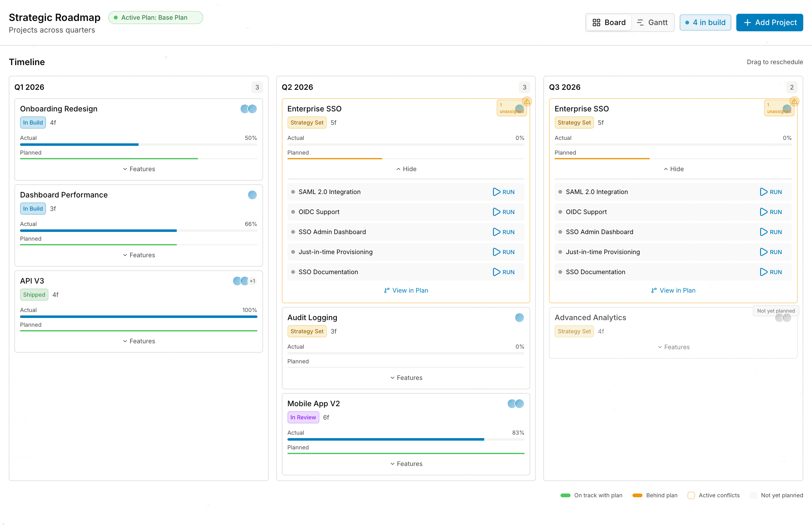Open the Audit Logging project card title
This screenshot has width=812, height=527.
click(312, 317)
